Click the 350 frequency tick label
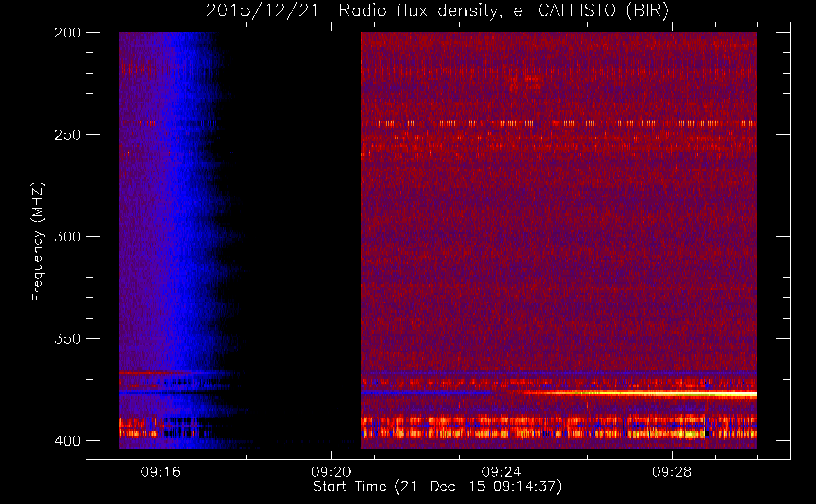This screenshot has width=816, height=504. click(68, 339)
